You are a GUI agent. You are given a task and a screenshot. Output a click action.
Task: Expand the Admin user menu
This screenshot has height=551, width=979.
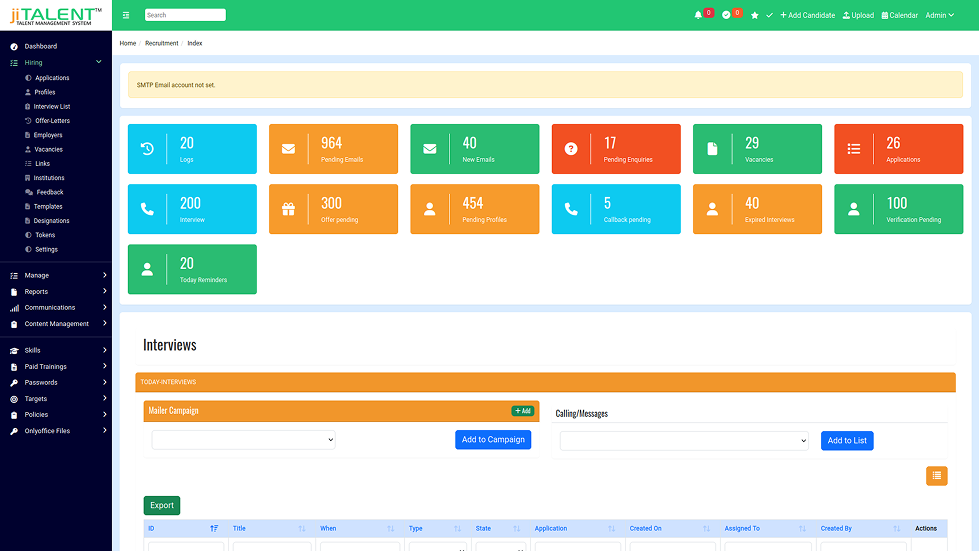coord(939,15)
